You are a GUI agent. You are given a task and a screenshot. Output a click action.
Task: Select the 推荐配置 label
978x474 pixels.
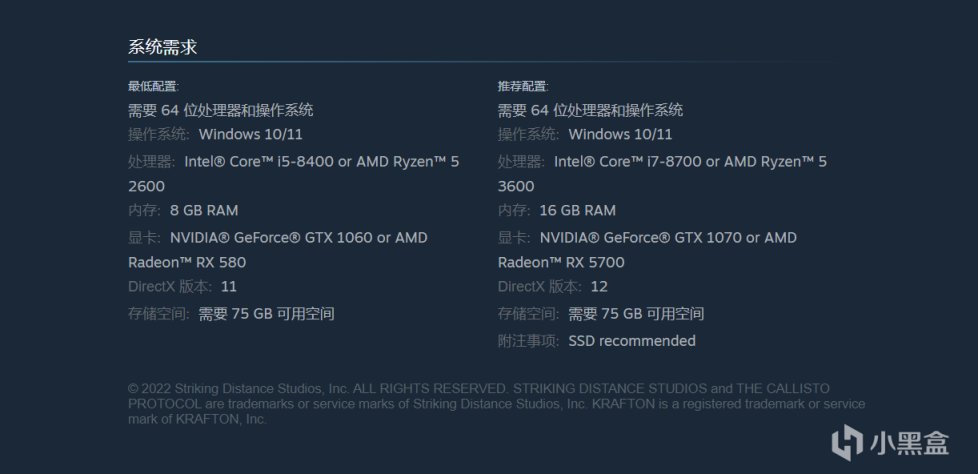click(x=523, y=86)
